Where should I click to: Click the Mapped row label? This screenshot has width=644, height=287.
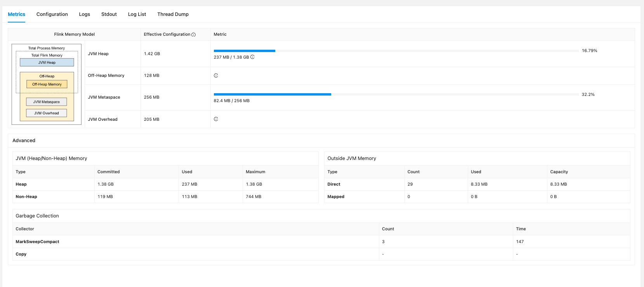(x=336, y=197)
